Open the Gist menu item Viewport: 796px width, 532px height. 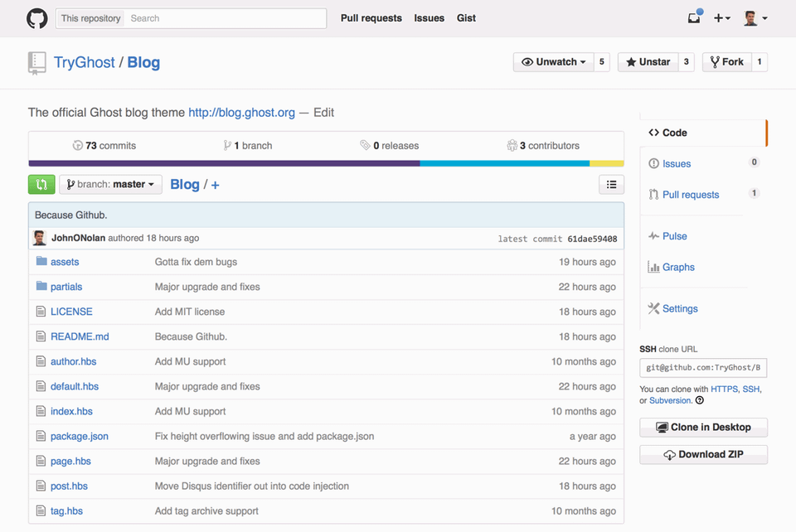pos(466,17)
